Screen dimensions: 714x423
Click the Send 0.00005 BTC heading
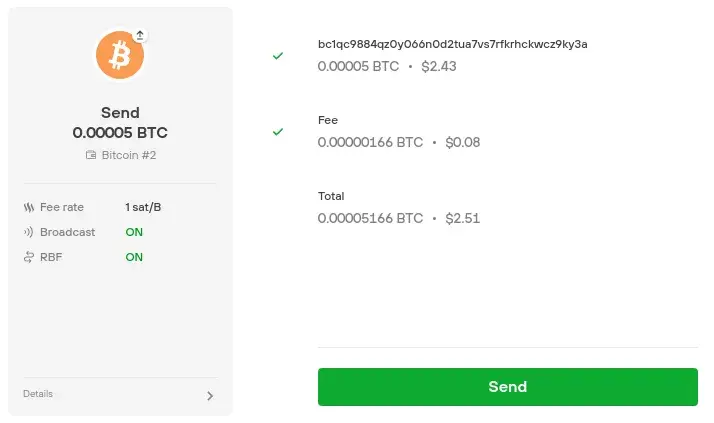(120, 122)
